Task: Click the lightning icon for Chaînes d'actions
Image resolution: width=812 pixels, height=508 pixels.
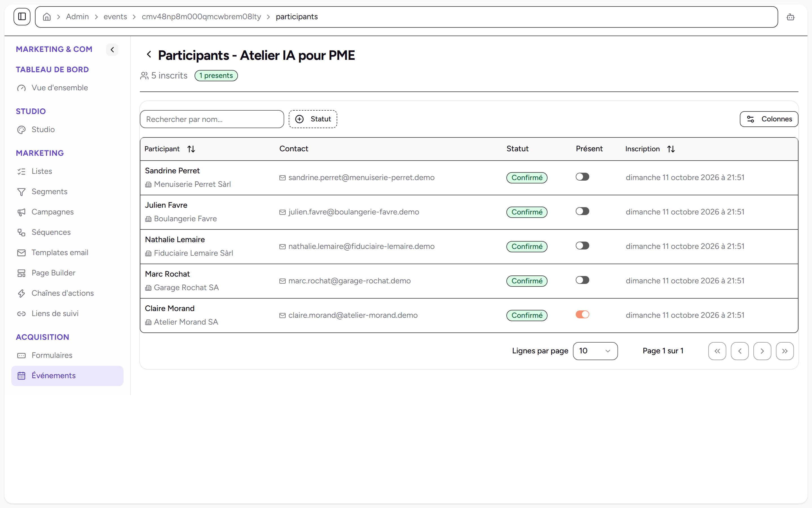Action: click(21, 293)
